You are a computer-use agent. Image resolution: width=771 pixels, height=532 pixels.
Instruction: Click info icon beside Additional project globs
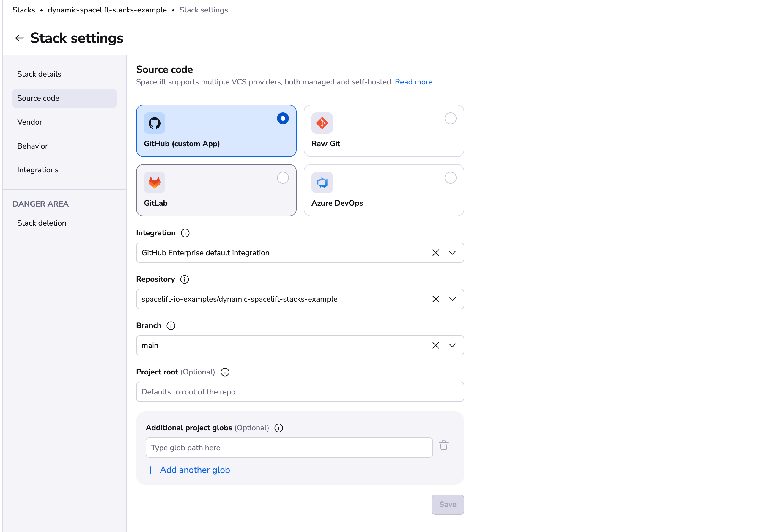[279, 428]
